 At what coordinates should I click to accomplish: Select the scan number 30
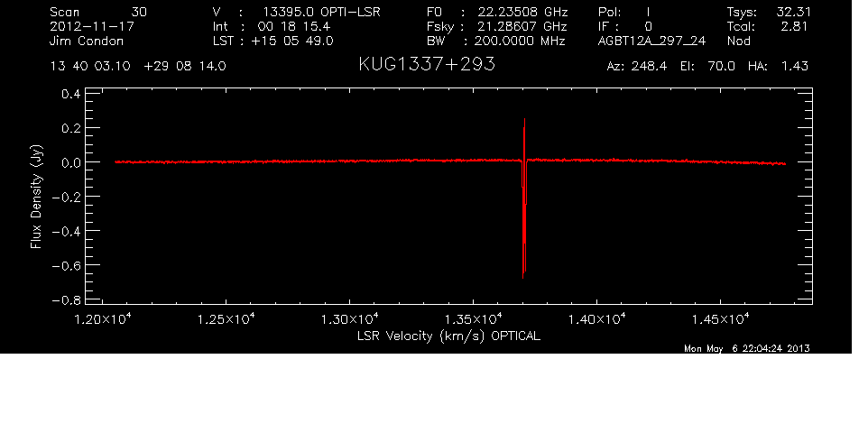tap(139, 12)
